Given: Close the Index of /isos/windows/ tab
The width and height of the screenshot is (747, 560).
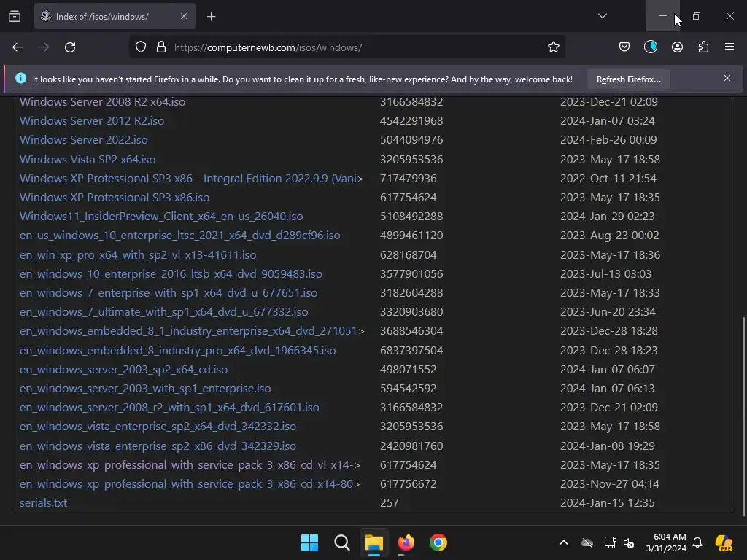Looking at the screenshot, I should tap(183, 16).
